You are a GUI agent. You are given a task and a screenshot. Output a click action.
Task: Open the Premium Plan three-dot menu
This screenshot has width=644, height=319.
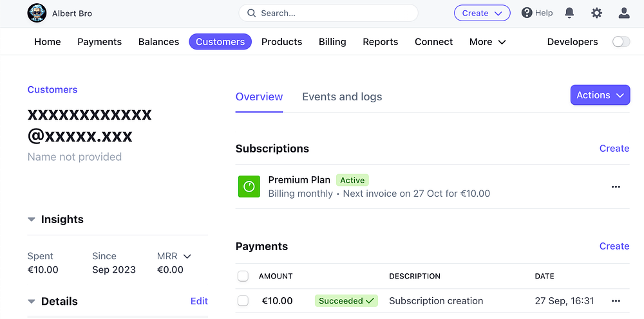tap(616, 187)
